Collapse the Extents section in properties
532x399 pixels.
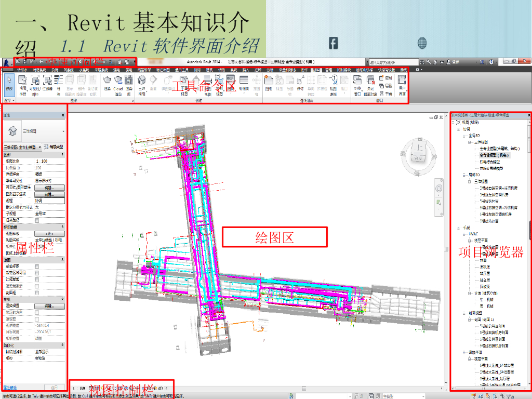click(x=63, y=260)
